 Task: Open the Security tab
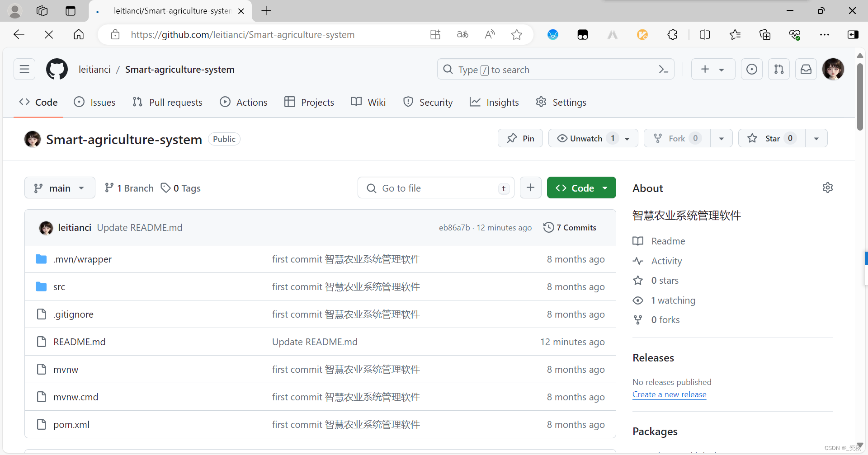click(428, 102)
